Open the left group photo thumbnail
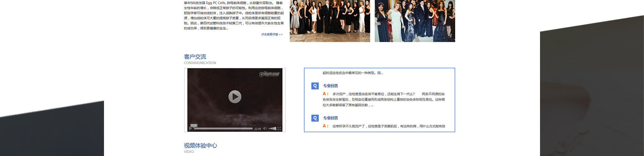 click(x=330, y=21)
